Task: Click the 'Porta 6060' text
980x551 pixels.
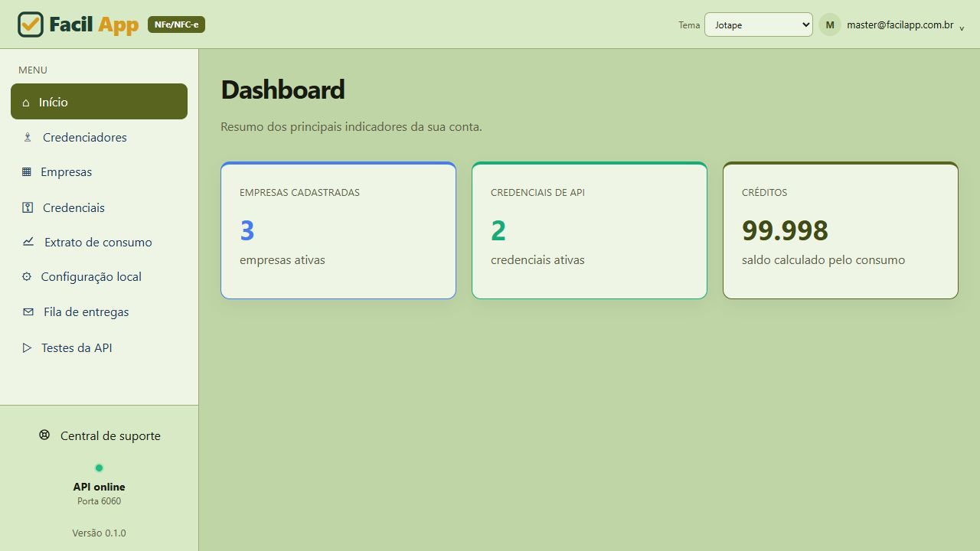Action: 99,501
